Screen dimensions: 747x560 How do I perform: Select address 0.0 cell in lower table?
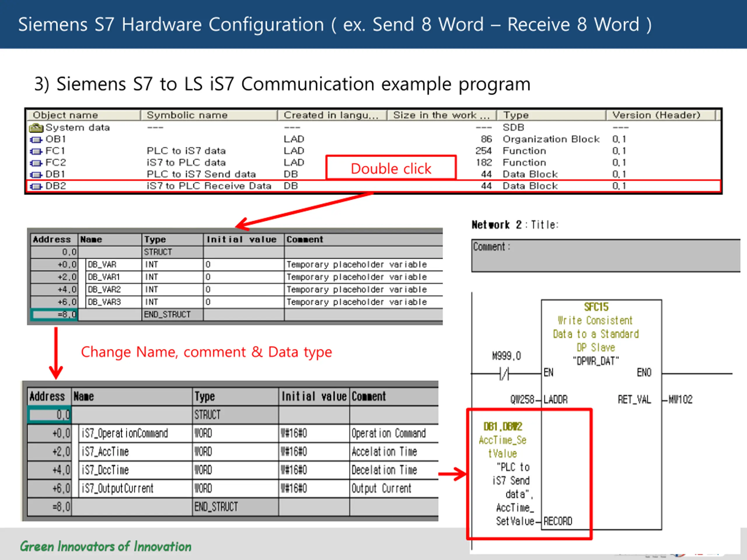click(50, 415)
